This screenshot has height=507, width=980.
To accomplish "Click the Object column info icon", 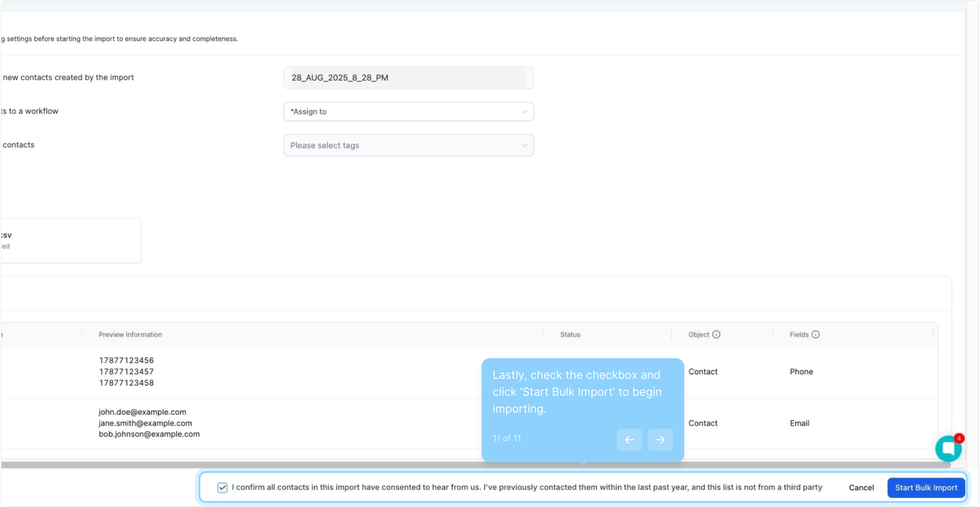I will (x=716, y=334).
